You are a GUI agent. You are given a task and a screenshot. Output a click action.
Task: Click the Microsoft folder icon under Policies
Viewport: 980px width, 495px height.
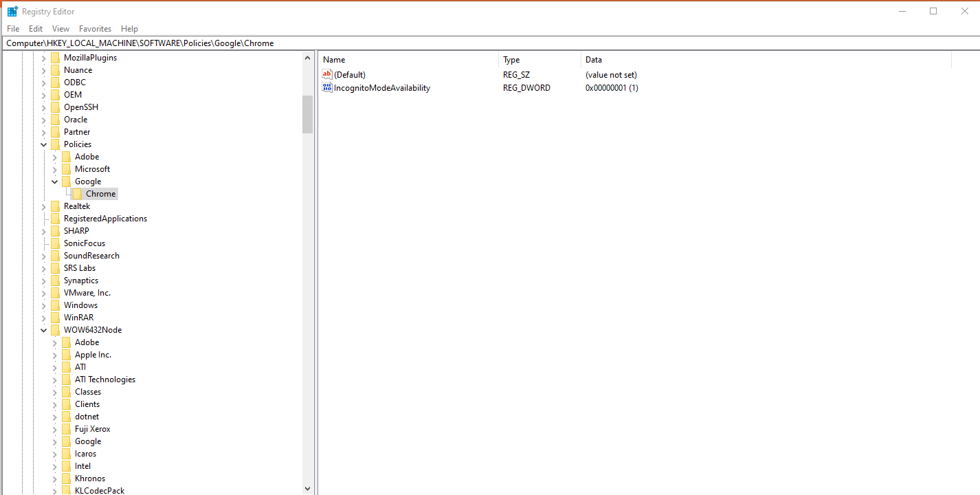tap(66, 169)
